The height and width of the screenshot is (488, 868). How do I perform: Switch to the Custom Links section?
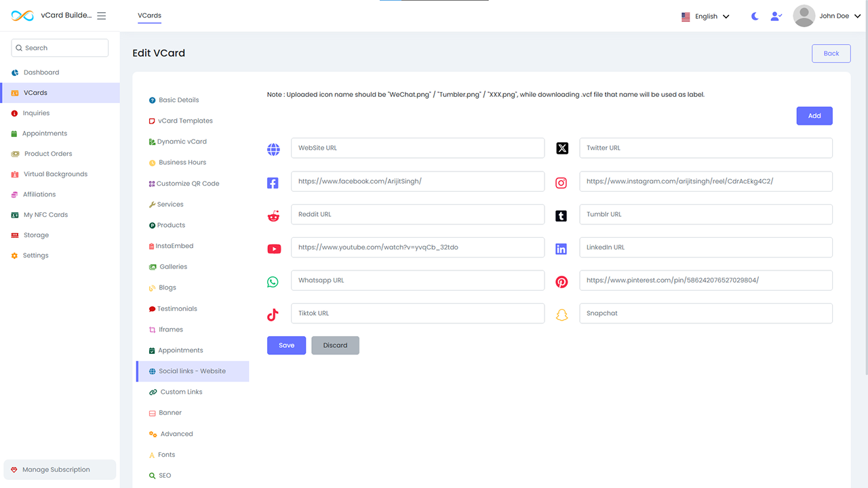[x=181, y=392]
